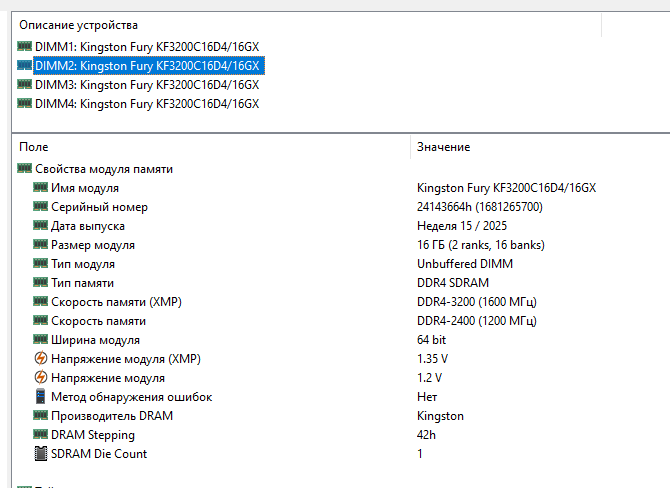670x488 pixels.
Task: Click the error detection value 'Нет'
Action: pos(427,397)
